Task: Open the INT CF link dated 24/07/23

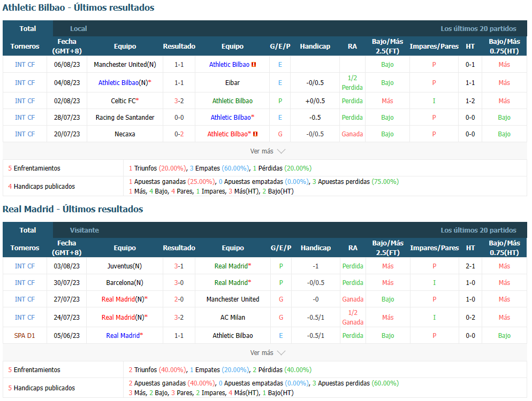Action: pos(25,317)
